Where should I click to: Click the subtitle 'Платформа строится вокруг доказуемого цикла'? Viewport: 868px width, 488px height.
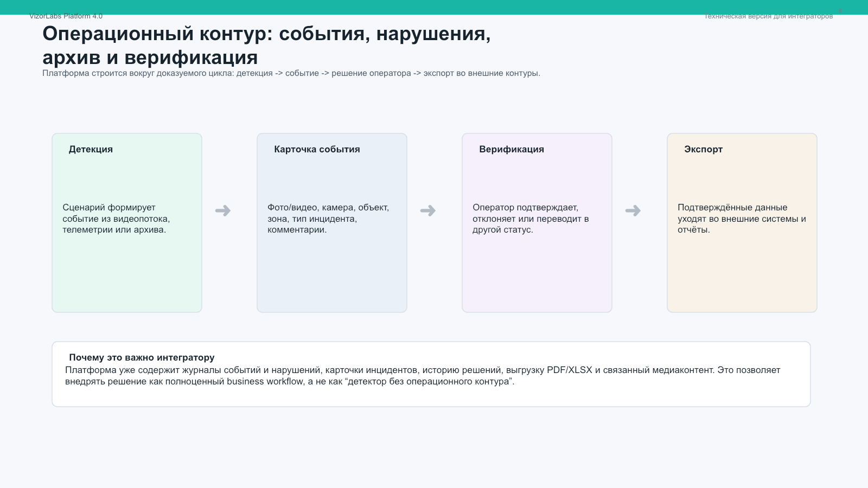(x=291, y=73)
